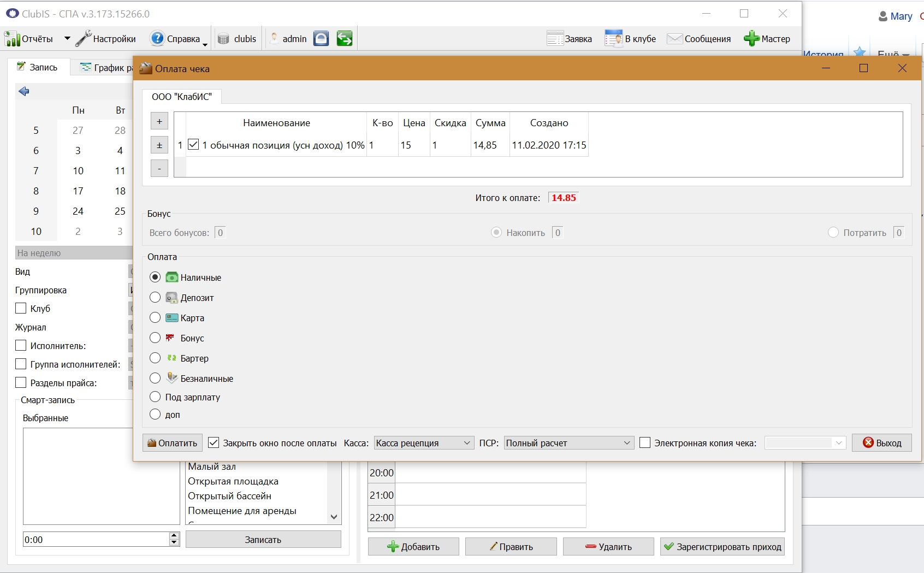Click the Mary user profile icon
This screenshot has width=924, height=573.
tap(882, 16)
